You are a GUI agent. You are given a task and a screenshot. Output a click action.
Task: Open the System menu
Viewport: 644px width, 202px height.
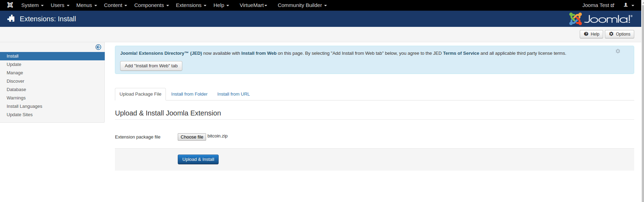[32, 5]
